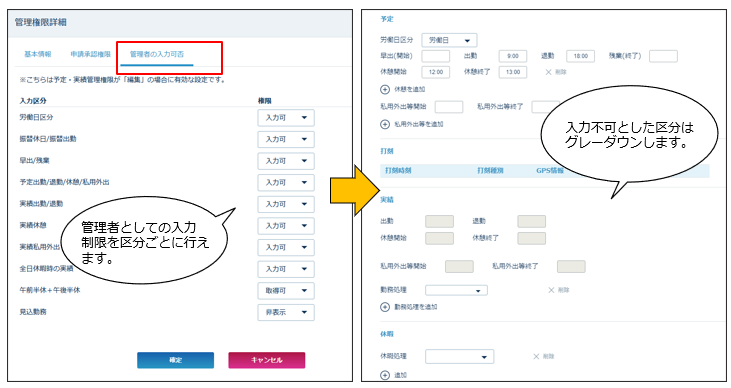Click the greyed-out 休憩開始 field under 実績

coord(439,238)
